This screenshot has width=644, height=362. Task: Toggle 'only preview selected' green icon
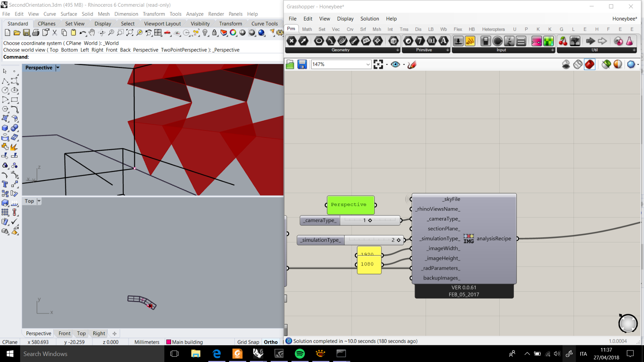(x=606, y=64)
